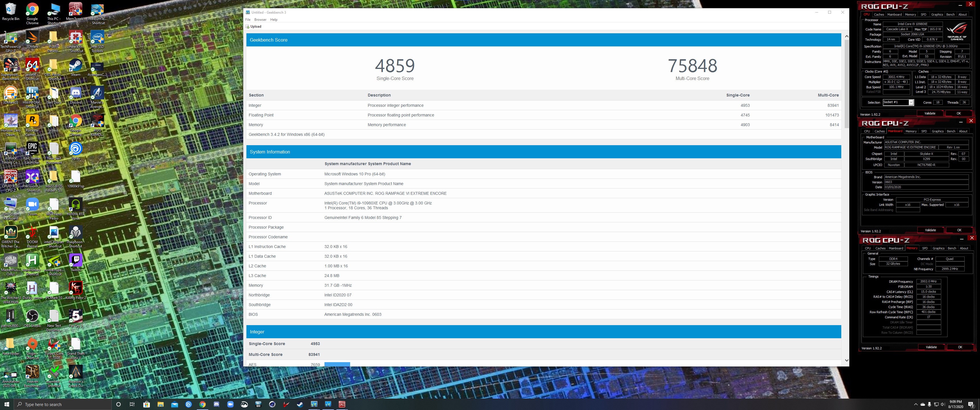Launch MemTweakIt from the desktop

tap(75, 11)
